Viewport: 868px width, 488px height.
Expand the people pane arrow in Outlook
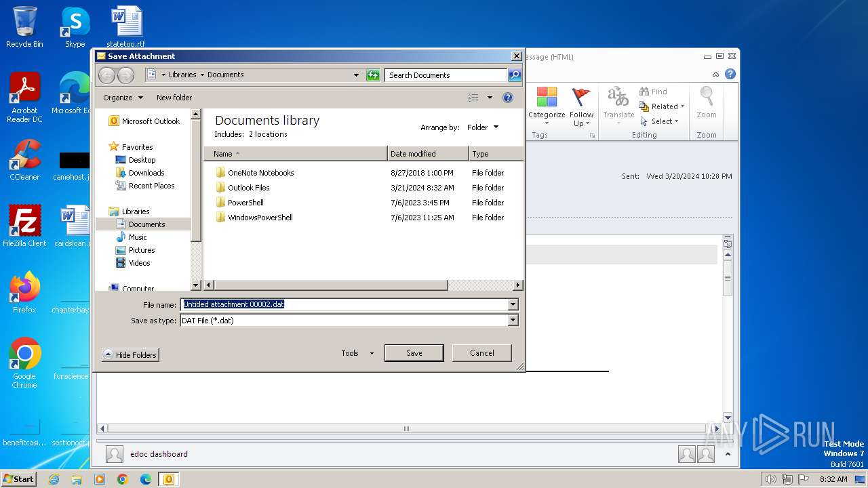point(728,454)
